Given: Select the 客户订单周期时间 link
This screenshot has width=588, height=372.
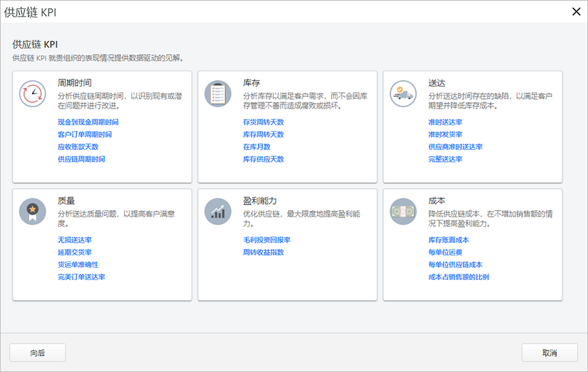Looking at the screenshot, I should 84,134.
